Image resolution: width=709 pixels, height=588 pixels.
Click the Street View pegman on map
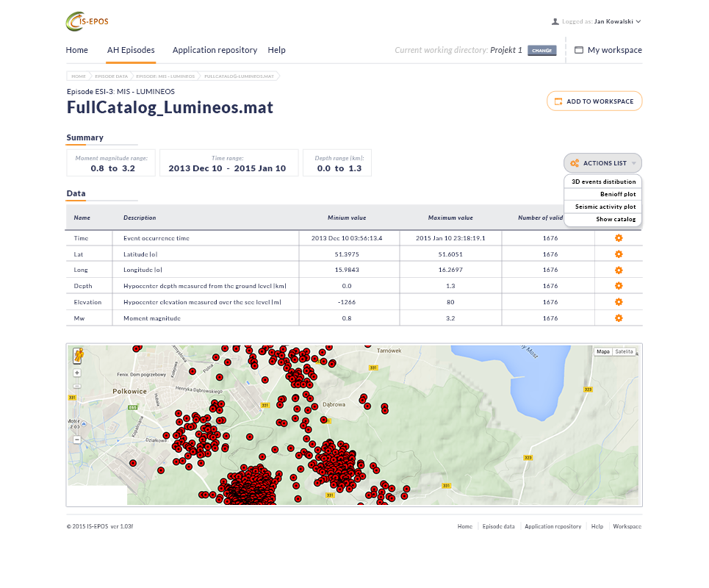coord(77,356)
